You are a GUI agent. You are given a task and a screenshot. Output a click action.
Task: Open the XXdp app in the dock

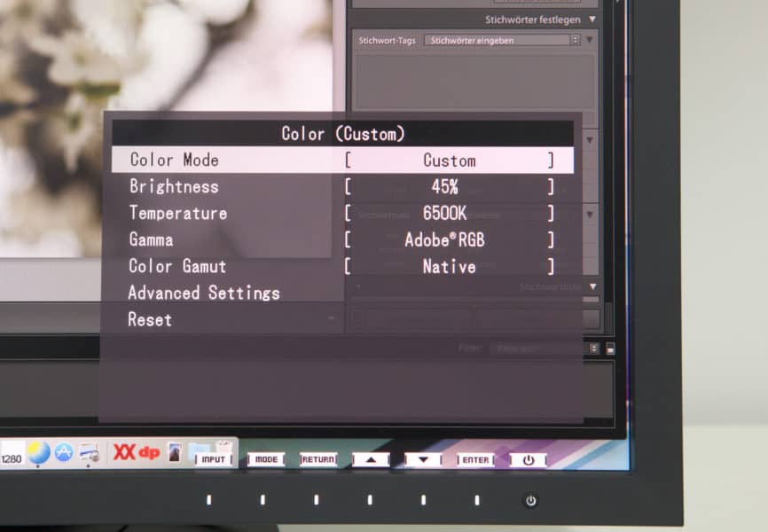click(x=136, y=452)
